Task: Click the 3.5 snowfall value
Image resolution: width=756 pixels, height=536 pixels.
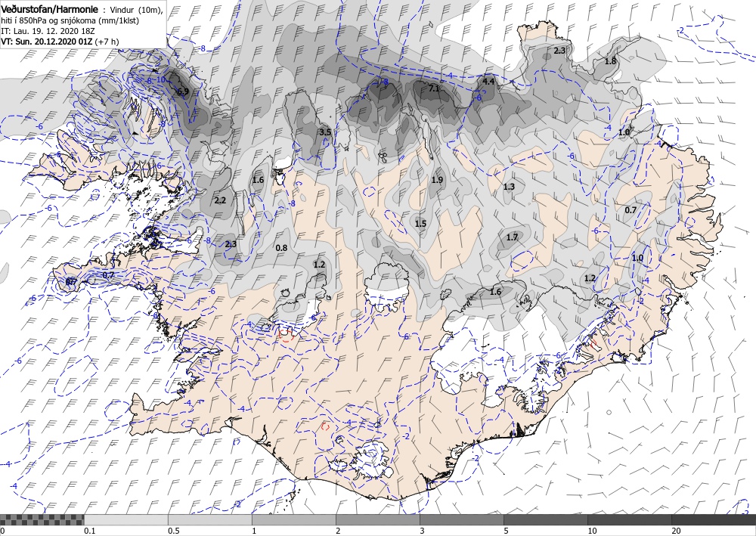Action: click(325, 132)
